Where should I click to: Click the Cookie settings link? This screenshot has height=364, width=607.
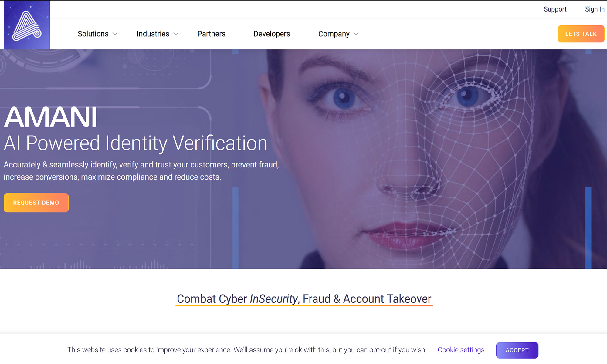pos(461,350)
